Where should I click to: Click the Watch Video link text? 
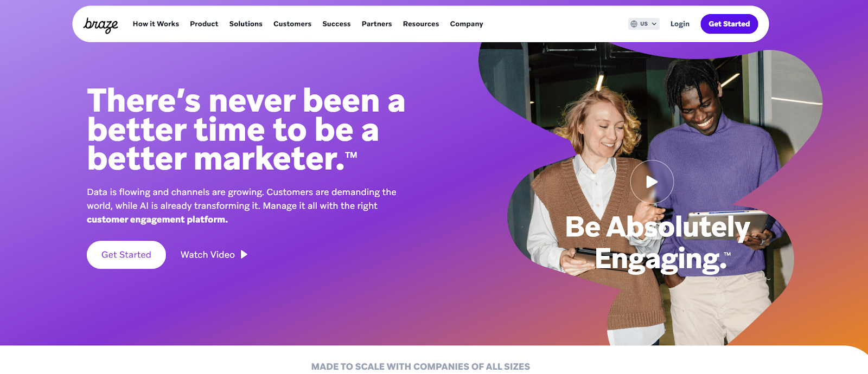207,255
